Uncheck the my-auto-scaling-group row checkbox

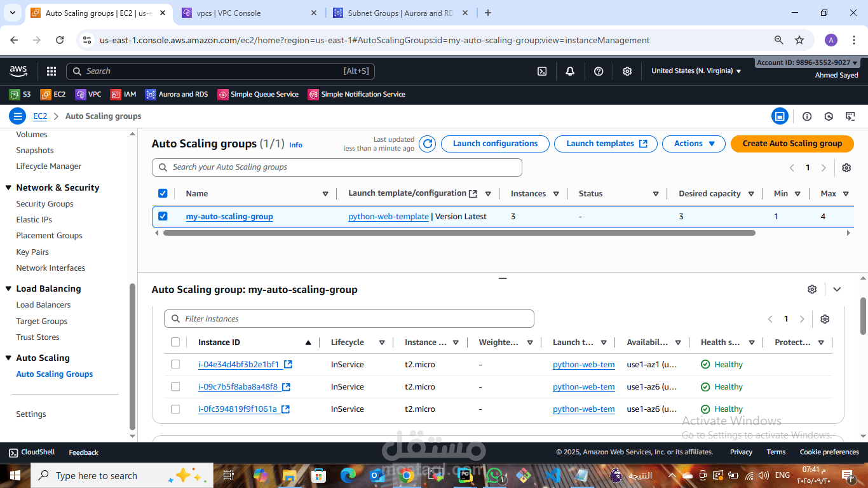163,216
